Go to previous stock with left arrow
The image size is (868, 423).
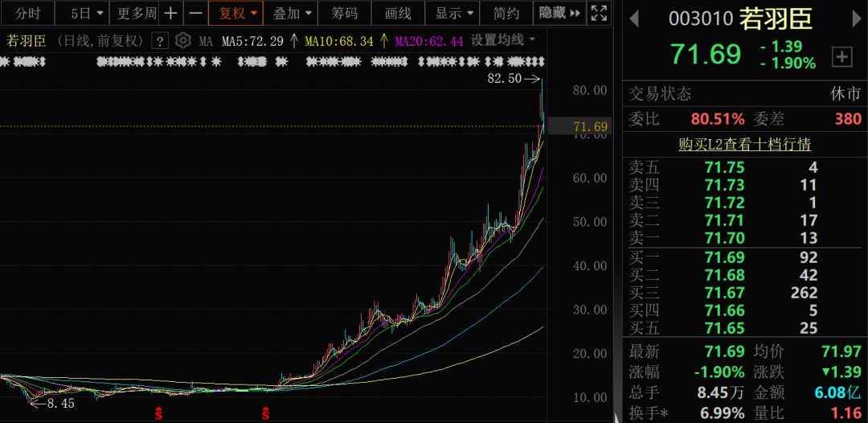click(x=634, y=18)
